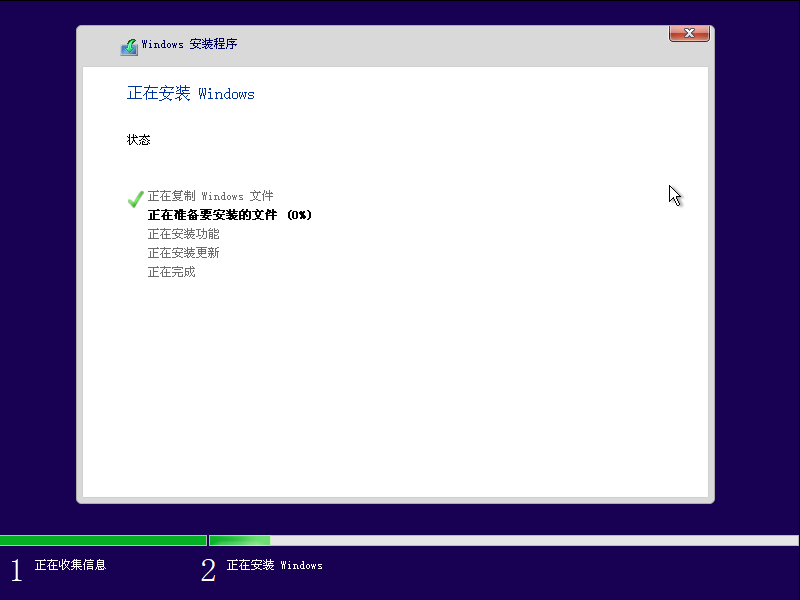
Task: Close the Windows Setup window
Action: [x=688, y=33]
